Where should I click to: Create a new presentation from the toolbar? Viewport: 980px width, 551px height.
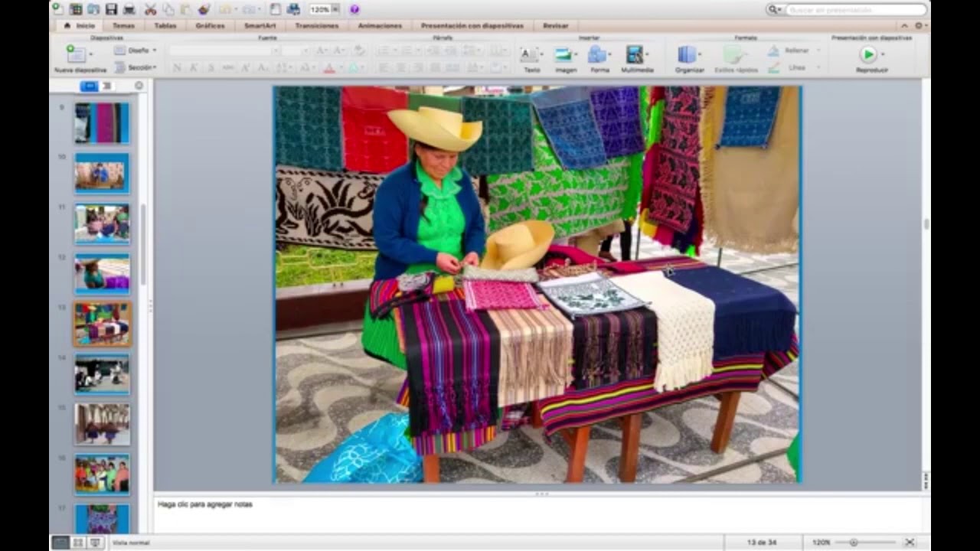57,9
